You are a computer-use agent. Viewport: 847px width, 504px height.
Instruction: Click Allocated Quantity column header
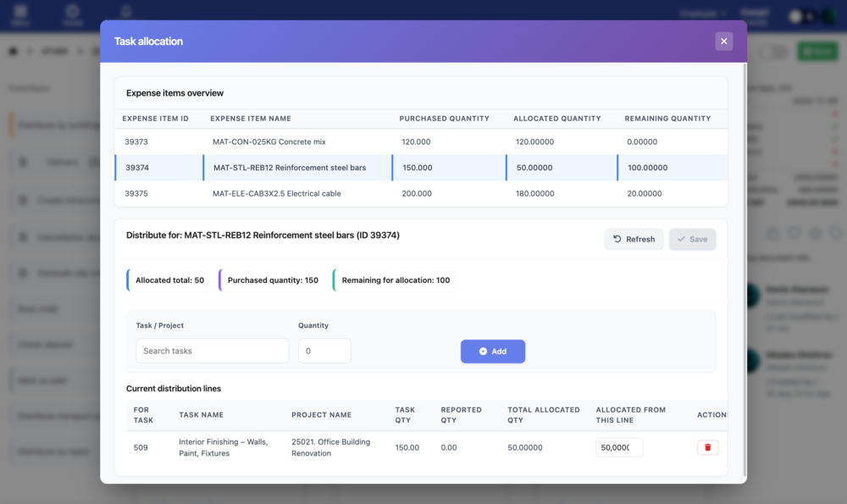pyautogui.click(x=556, y=119)
